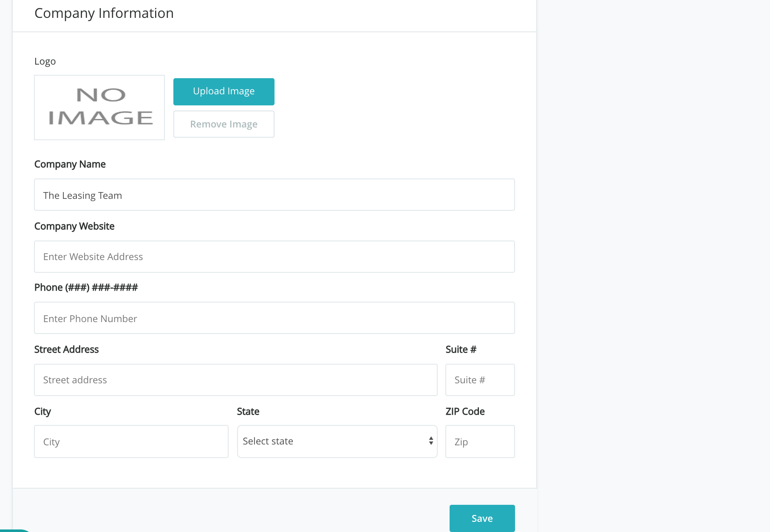Click the Company Information heading
This screenshot has height=532, width=770.
104,14
